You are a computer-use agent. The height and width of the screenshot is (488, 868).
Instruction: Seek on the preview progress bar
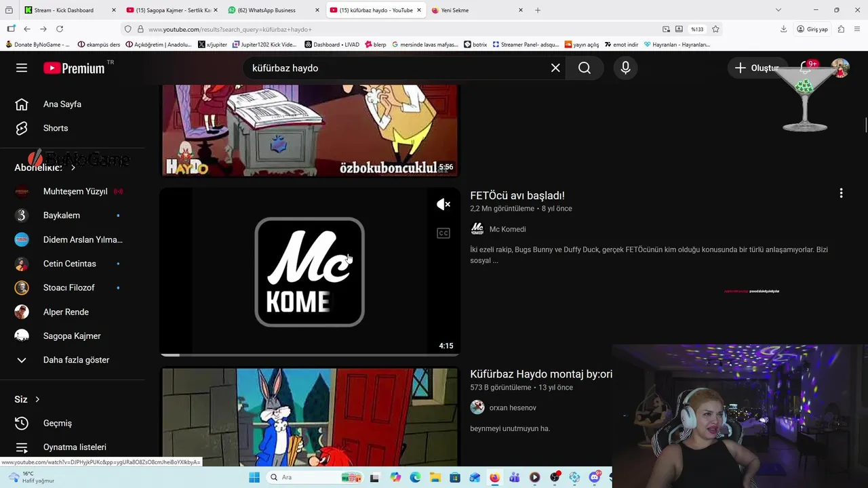(310, 354)
